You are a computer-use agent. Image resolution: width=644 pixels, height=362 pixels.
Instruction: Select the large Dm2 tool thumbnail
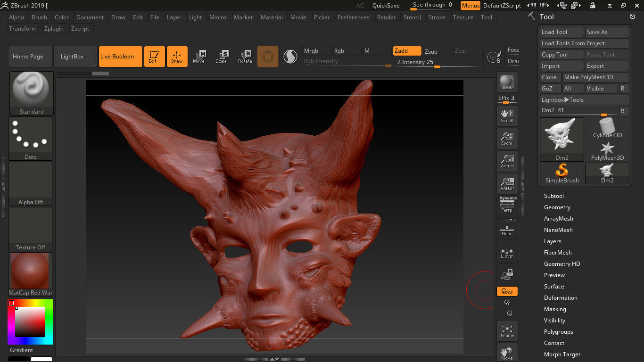coord(562,140)
